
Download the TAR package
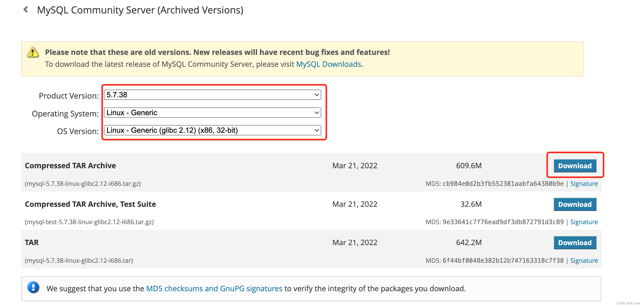coord(575,243)
